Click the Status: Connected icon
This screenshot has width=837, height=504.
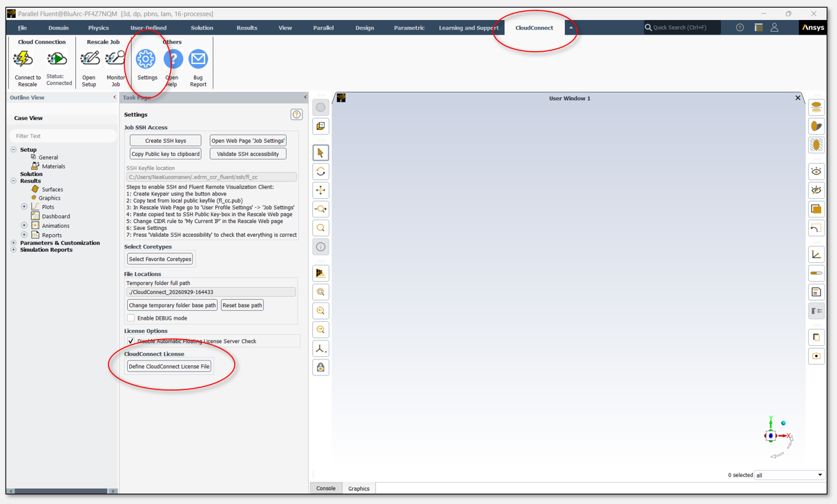point(57,59)
